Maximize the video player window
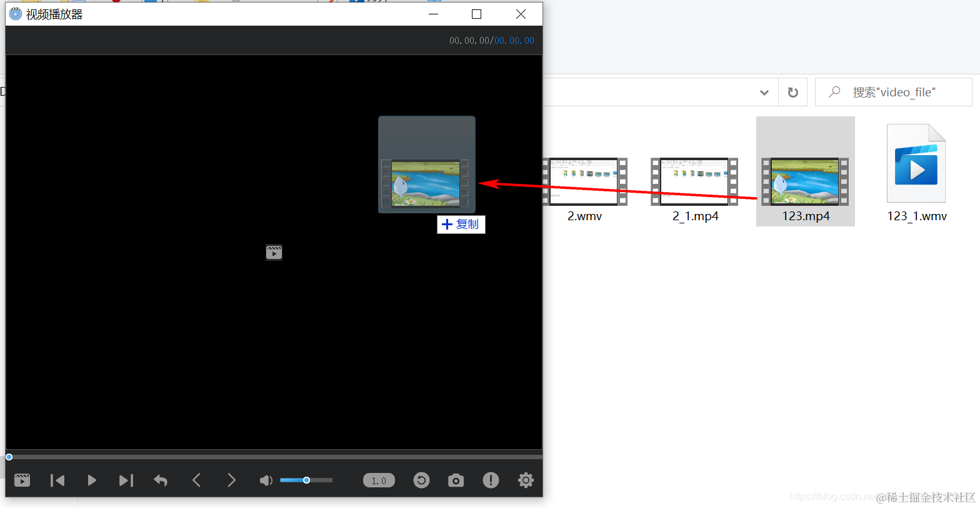Viewport: 980px width, 508px height. pyautogui.click(x=476, y=14)
